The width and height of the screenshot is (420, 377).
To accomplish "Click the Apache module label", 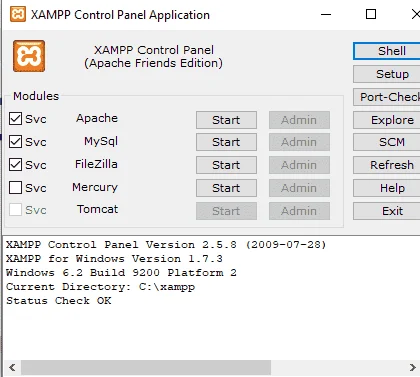I will pyautogui.click(x=97, y=118).
